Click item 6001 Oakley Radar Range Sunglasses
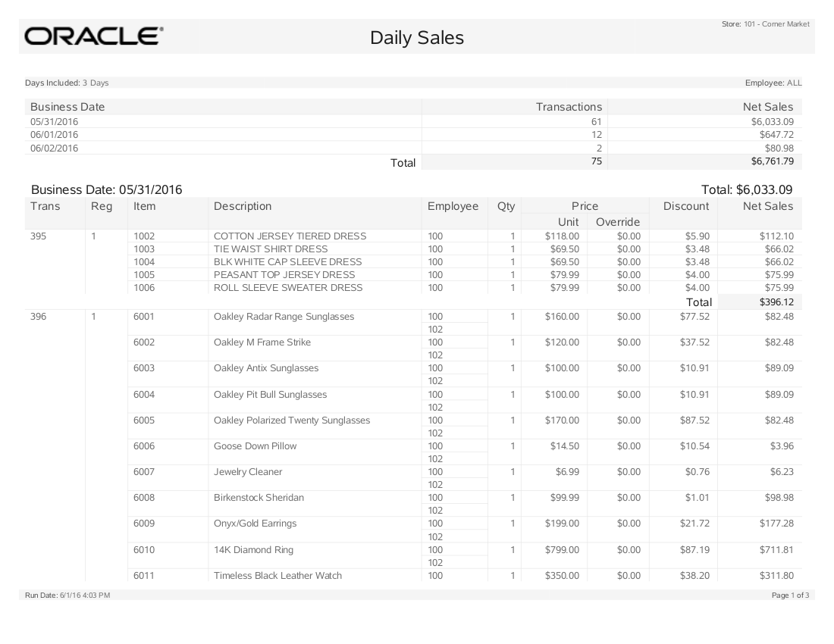The width and height of the screenshot is (834, 644). click(x=283, y=316)
